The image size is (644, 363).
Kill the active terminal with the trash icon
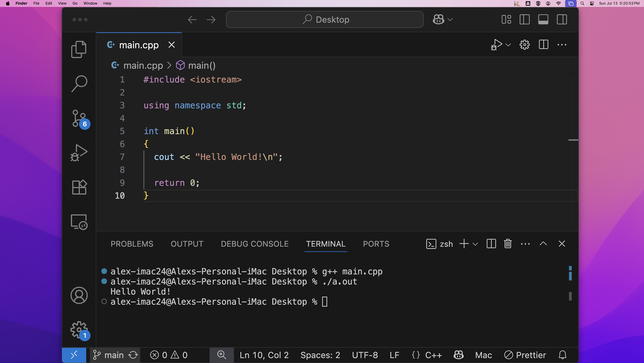point(508,244)
